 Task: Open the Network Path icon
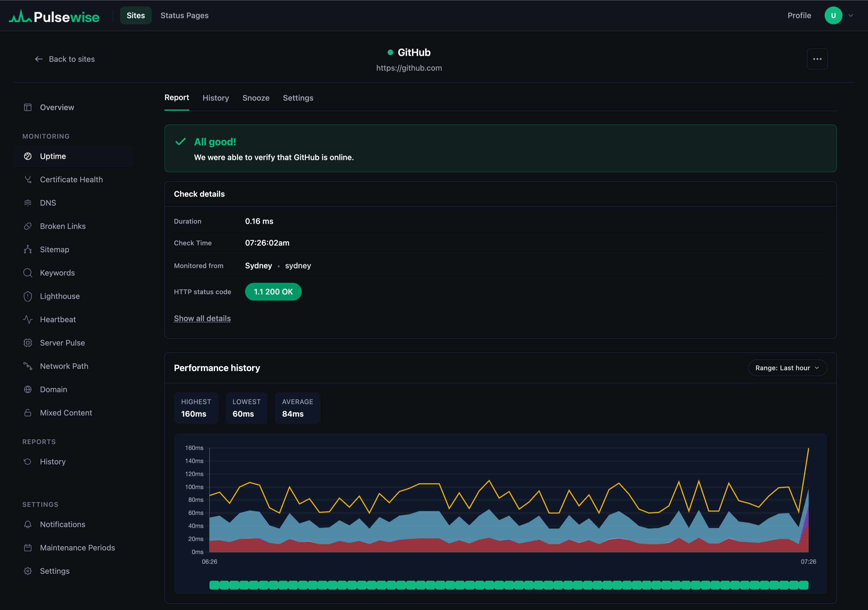point(28,366)
